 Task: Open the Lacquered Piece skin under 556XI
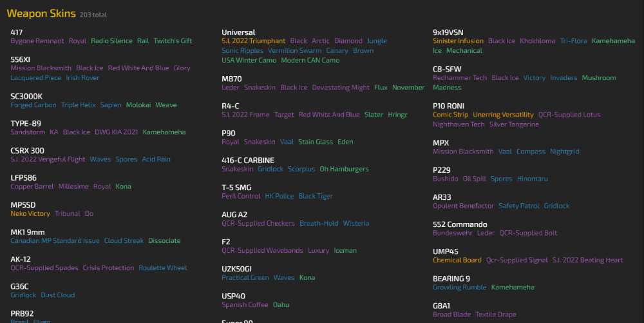(35, 77)
